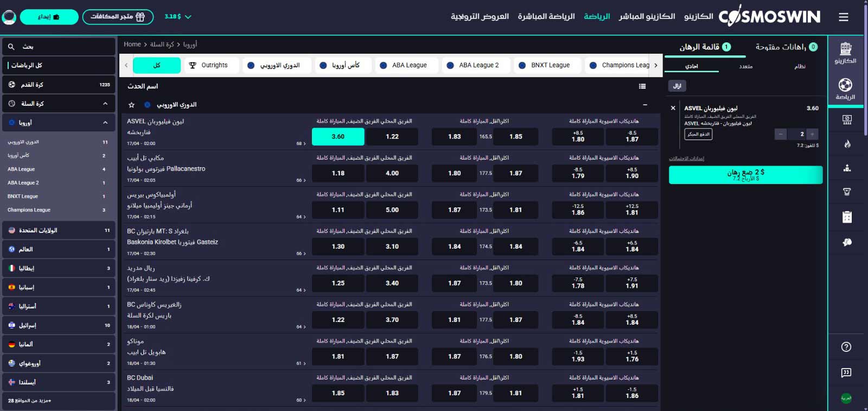Expand more markets (60) for BC Dubai match

click(301, 400)
